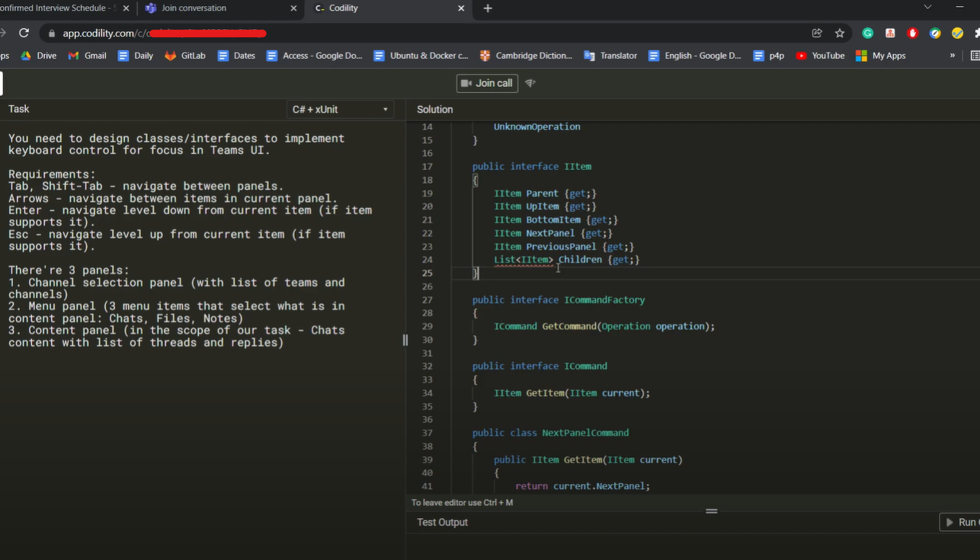Click the Solution panel header
The image size is (980, 560).
[434, 110]
